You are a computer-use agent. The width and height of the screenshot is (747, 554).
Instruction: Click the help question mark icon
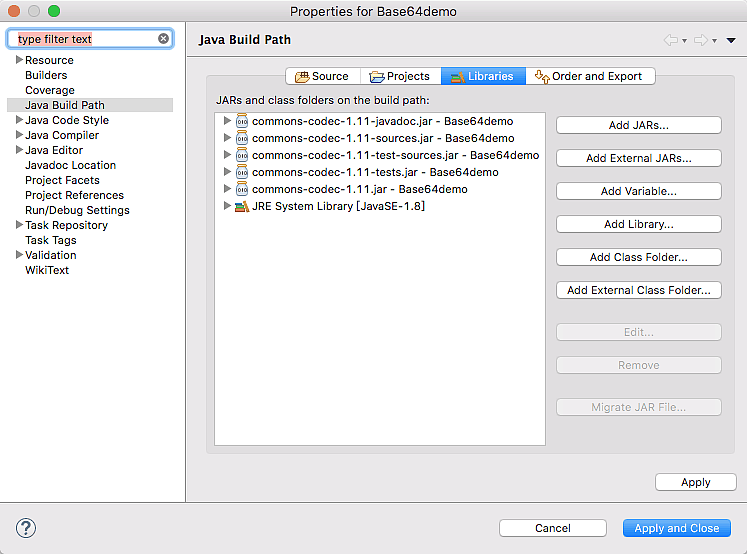pyautogui.click(x=26, y=528)
